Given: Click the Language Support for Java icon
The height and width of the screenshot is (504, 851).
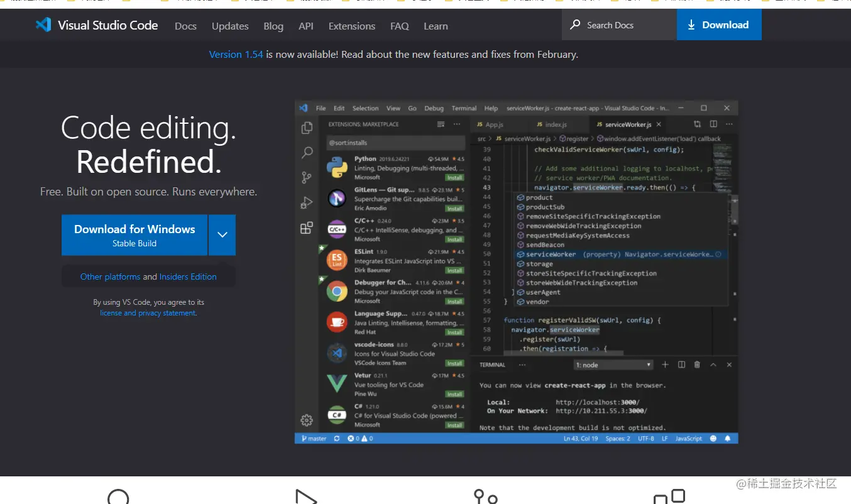Looking at the screenshot, I should [338, 322].
